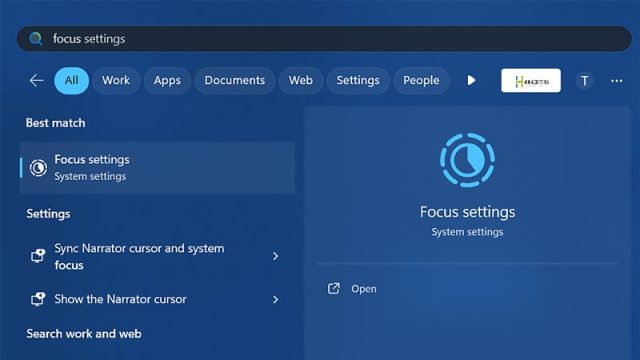Click the Focus settings best match icon

[38, 168]
